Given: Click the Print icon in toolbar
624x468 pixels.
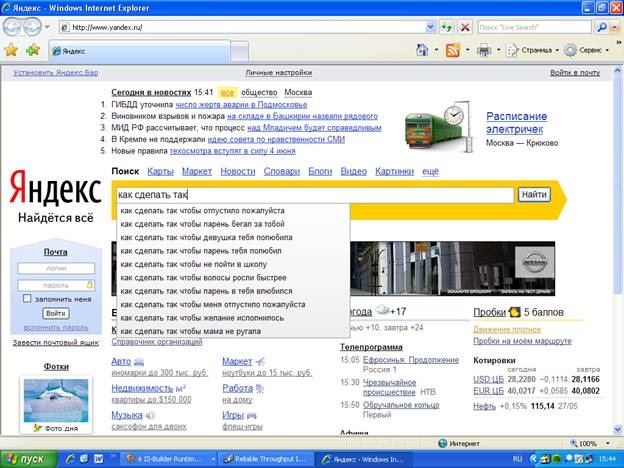Looking at the screenshot, I should pyautogui.click(x=484, y=50).
